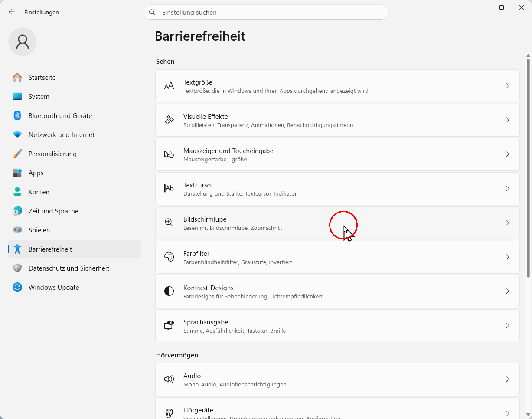
Task: Select Personalisierung label in the sidebar
Action: coord(52,154)
